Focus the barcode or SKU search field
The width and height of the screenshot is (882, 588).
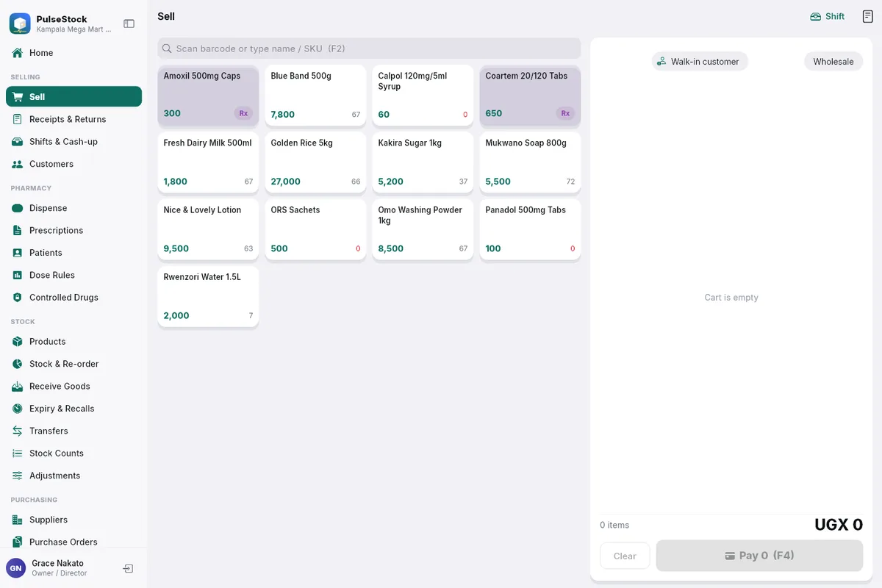tap(369, 49)
